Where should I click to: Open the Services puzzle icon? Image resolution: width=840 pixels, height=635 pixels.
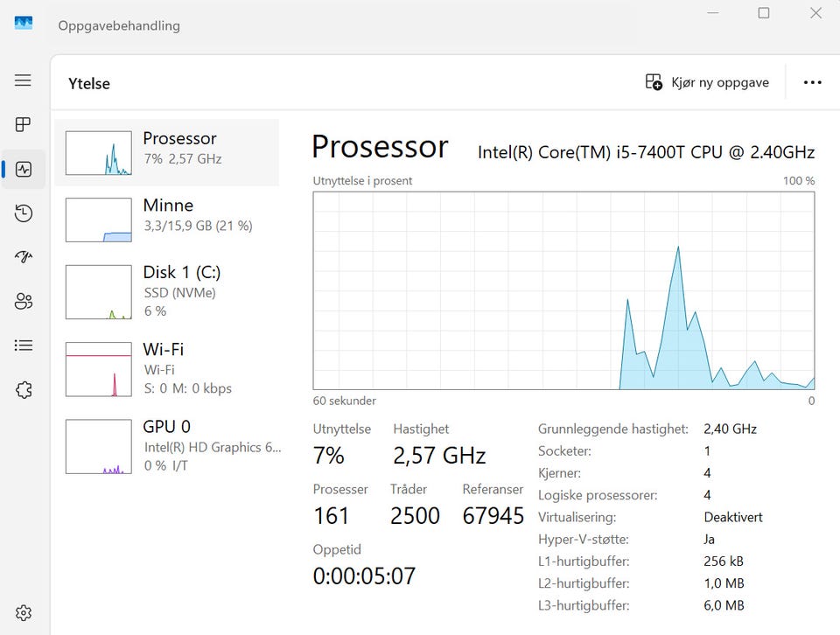pyautogui.click(x=24, y=390)
